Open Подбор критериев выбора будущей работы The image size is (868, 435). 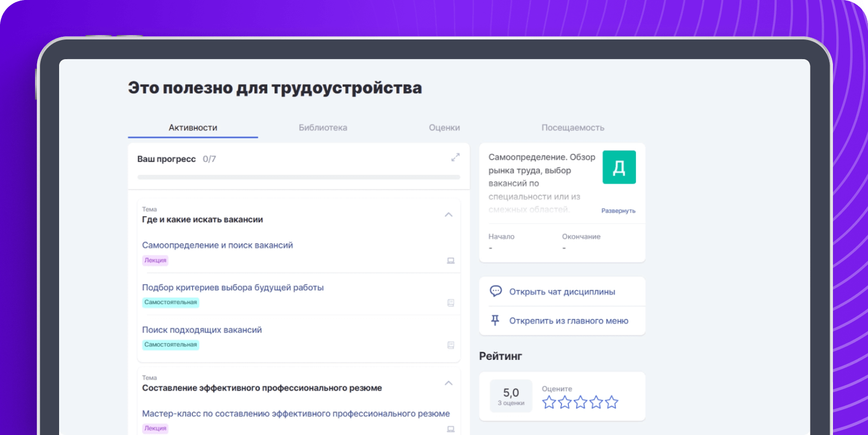coord(233,288)
